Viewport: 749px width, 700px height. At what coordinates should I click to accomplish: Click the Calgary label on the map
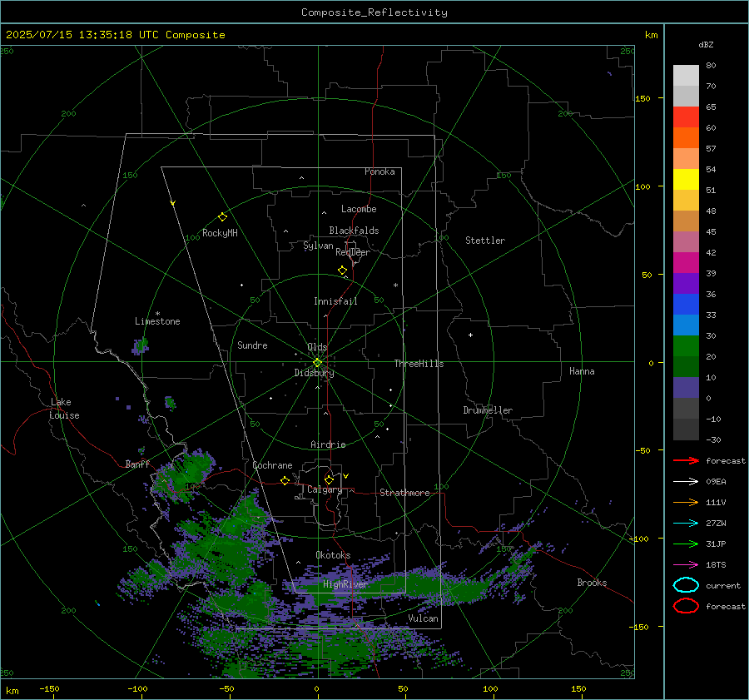click(325, 489)
